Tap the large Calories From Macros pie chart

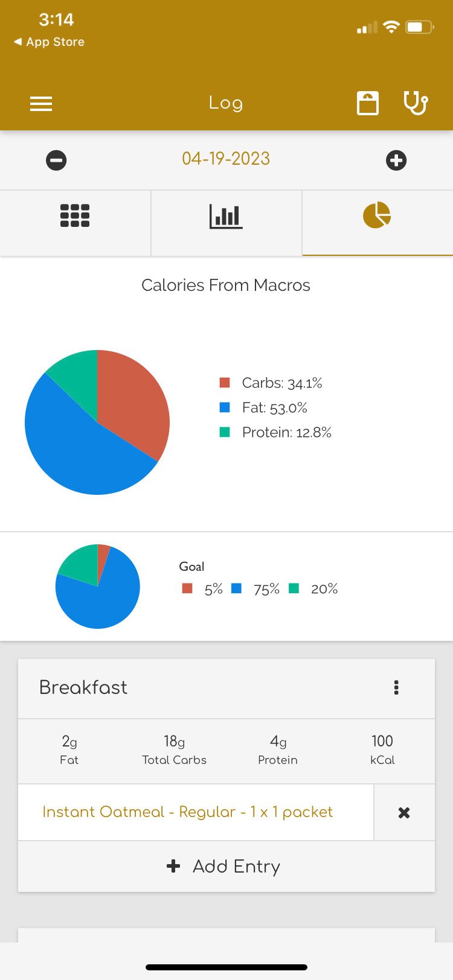[x=97, y=422]
